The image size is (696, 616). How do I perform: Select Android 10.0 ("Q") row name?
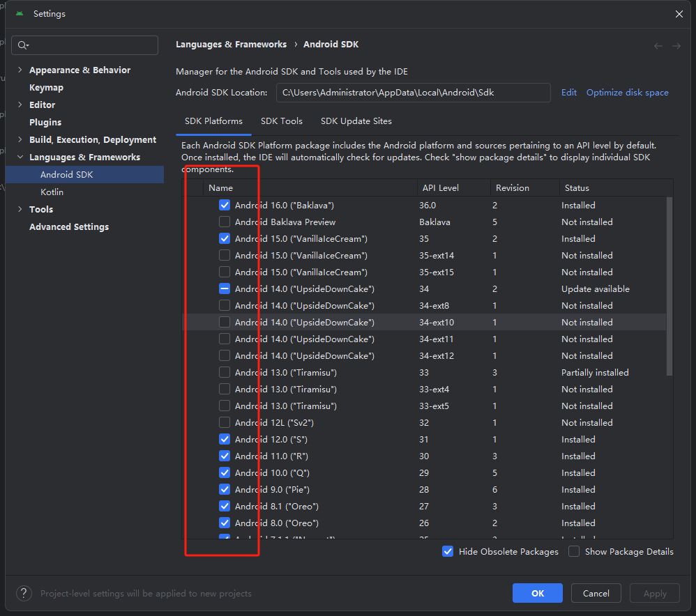click(x=272, y=472)
